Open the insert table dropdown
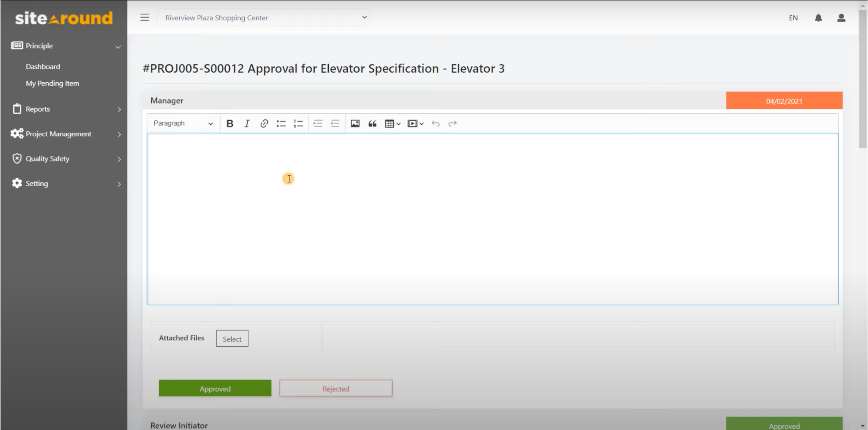The height and width of the screenshot is (430, 868). [x=392, y=123]
